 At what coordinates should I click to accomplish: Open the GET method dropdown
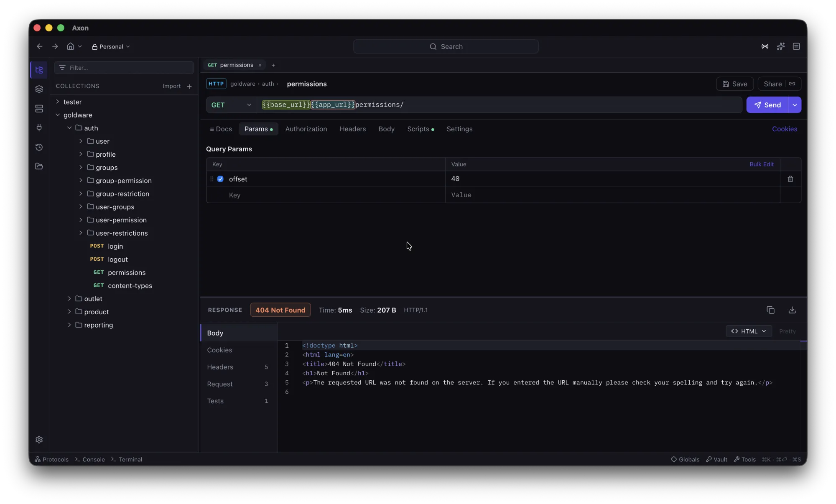[231, 105]
